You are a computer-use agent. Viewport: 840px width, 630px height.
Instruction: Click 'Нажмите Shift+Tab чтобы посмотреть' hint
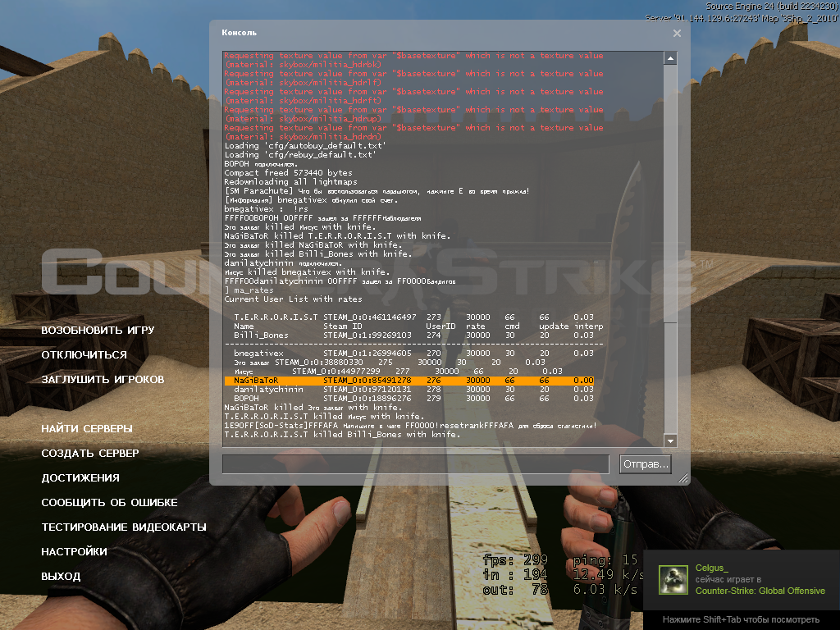(741, 620)
